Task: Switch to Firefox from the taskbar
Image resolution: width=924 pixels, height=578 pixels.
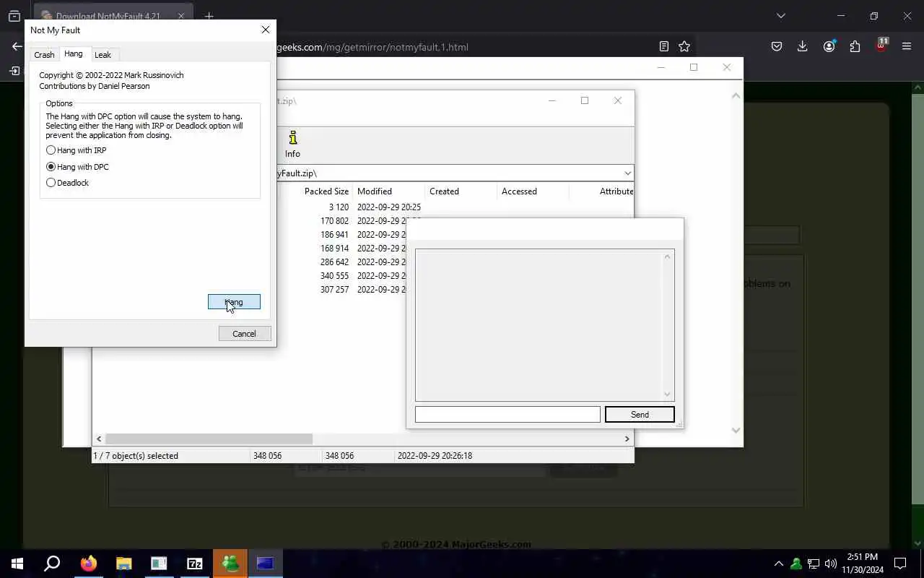Action: click(x=89, y=564)
